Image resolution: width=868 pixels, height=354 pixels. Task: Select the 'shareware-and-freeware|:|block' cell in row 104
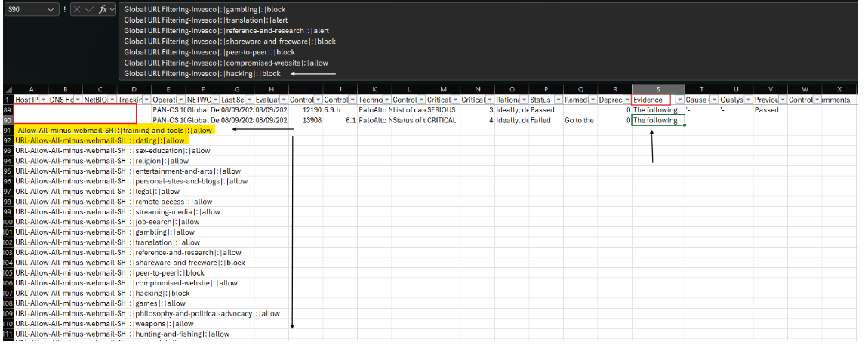[130, 263]
